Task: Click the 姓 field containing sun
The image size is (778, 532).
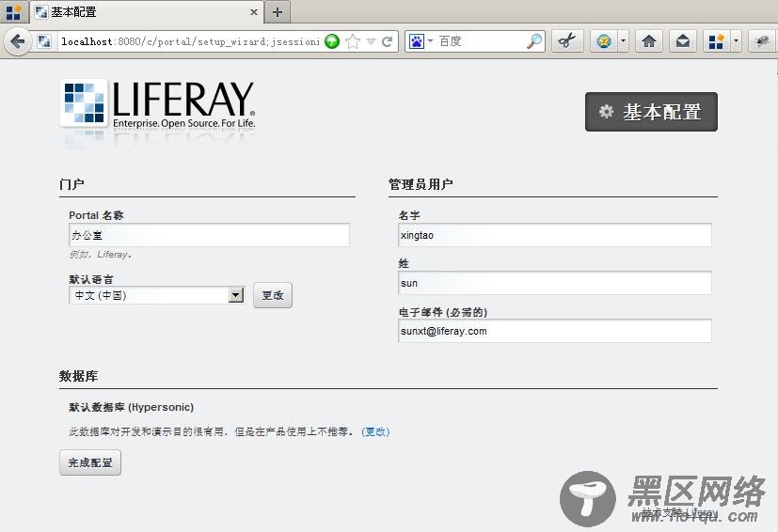Action: pyautogui.click(x=555, y=283)
